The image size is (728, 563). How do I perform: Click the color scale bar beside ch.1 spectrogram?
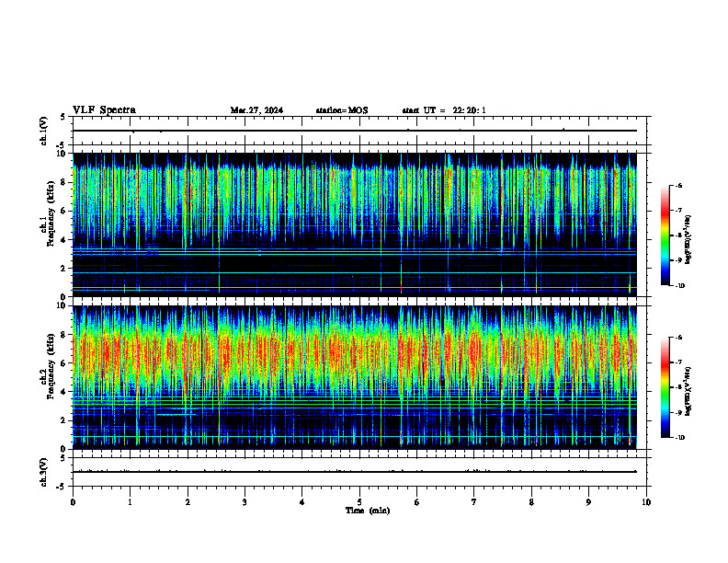pyautogui.click(x=665, y=236)
